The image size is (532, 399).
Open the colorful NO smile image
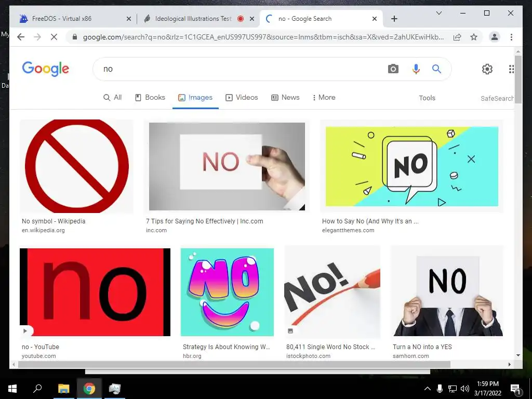(227, 292)
